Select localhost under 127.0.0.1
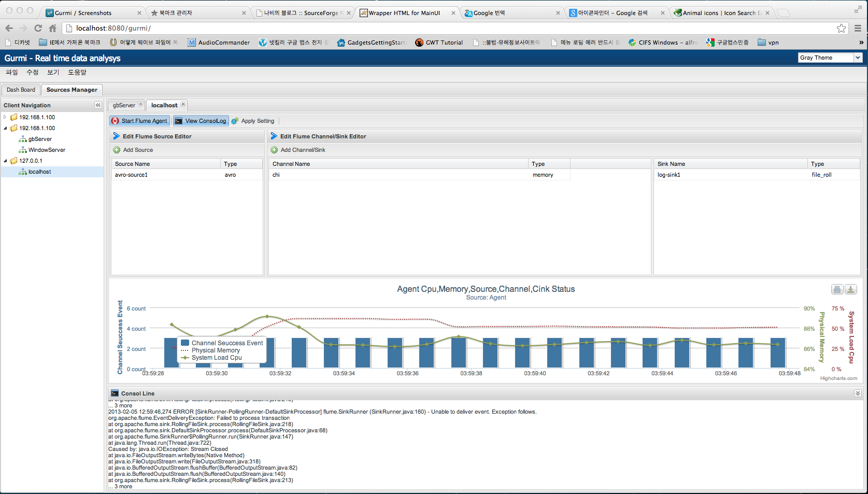The height and width of the screenshot is (494, 868). [x=39, y=171]
